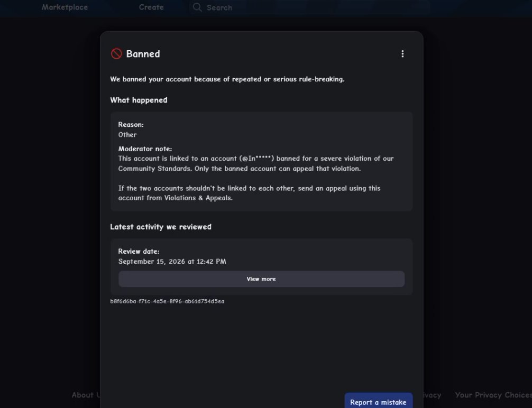Click 'Moderator note:' label

[x=145, y=149]
